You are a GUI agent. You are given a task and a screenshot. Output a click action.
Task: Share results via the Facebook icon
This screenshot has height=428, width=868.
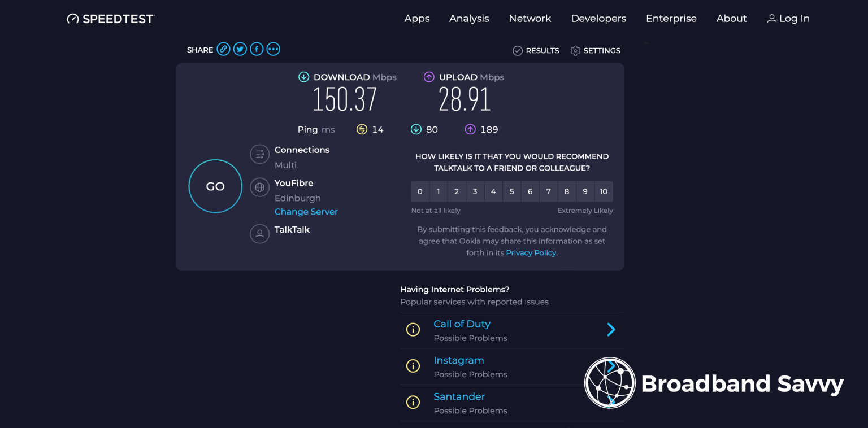256,49
